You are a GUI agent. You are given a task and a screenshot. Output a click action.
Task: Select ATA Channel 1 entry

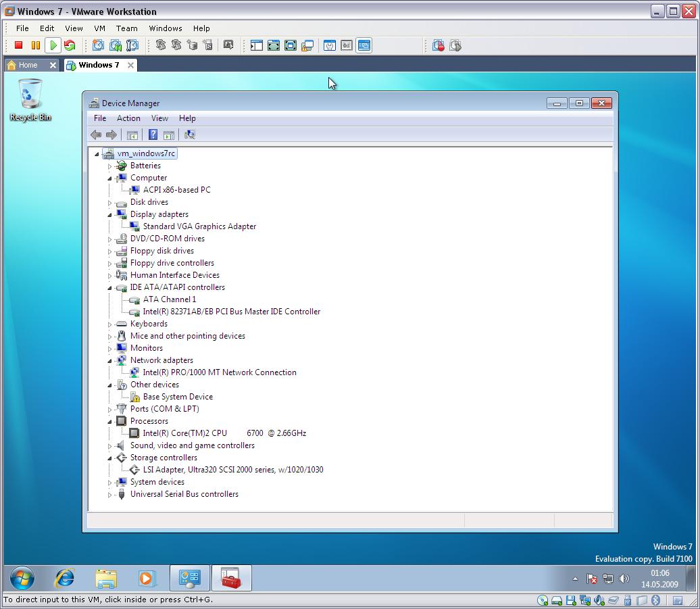pos(170,299)
